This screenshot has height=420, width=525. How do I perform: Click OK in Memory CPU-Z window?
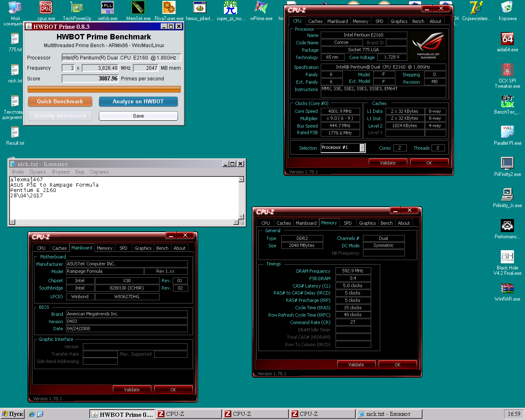click(x=397, y=365)
